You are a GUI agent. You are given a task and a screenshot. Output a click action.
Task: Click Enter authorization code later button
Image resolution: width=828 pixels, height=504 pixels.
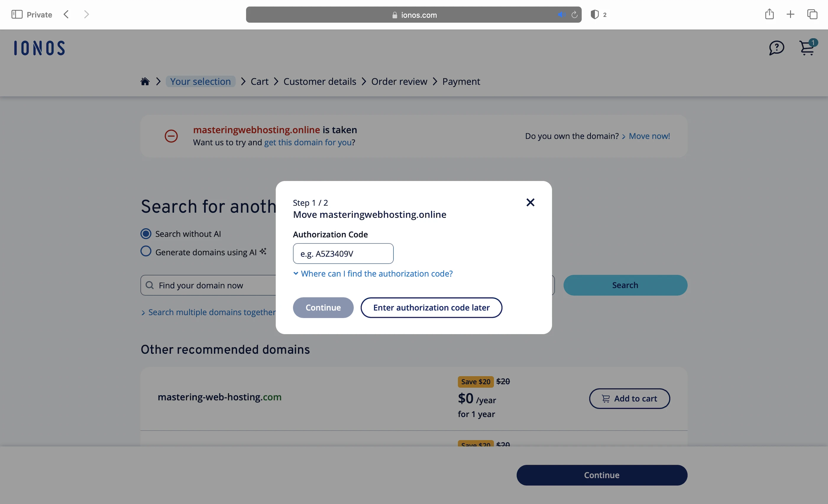tap(431, 308)
